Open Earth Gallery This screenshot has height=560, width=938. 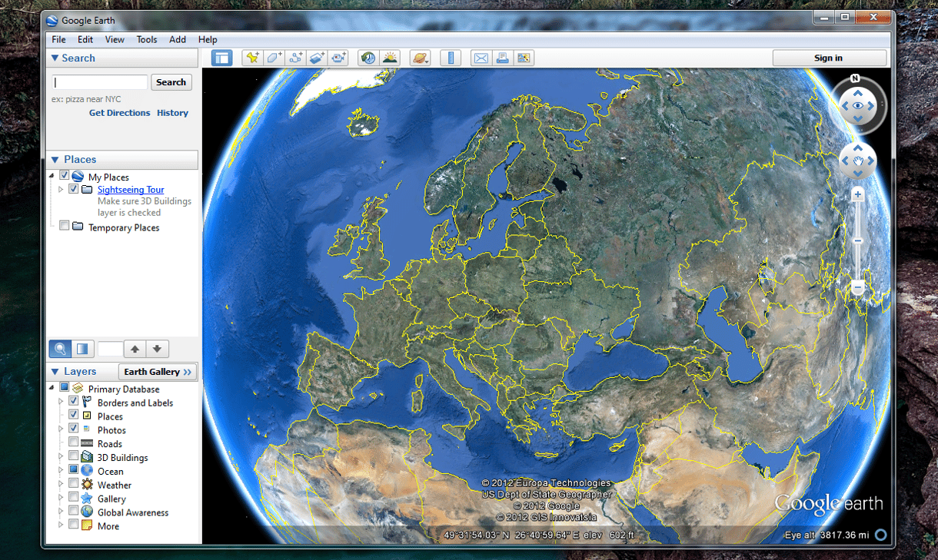tap(158, 372)
